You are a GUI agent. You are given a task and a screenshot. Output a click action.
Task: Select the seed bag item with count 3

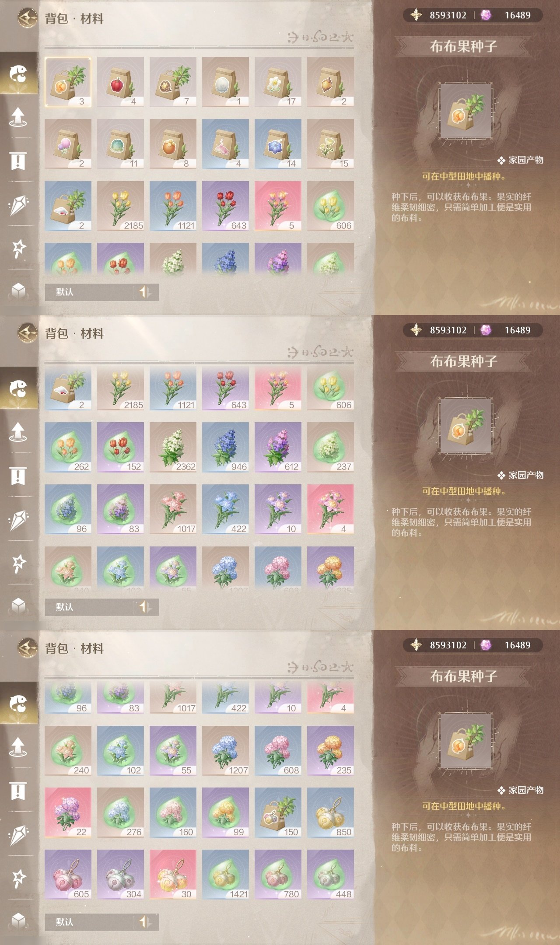pos(68,82)
